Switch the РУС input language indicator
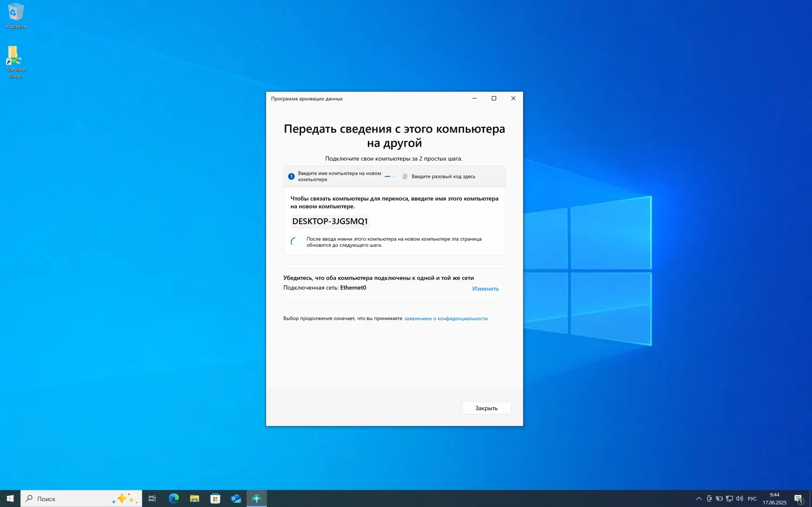This screenshot has height=507, width=812. (752, 498)
